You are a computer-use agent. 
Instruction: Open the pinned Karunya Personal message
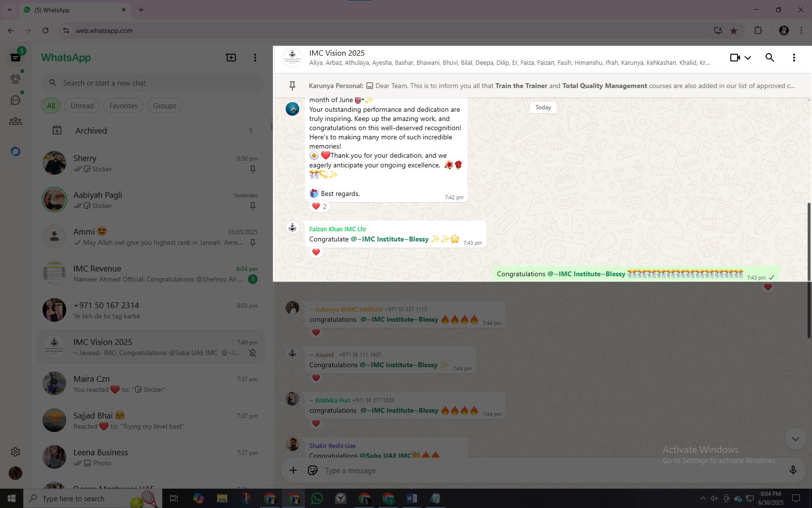coord(543,86)
